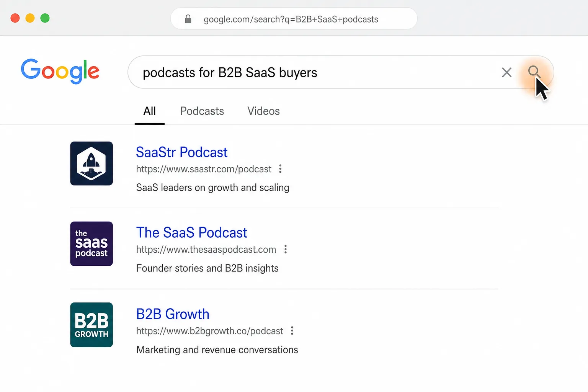Screen dimensions: 588x392
Task: Open the B2B Growth link
Action: tap(173, 314)
